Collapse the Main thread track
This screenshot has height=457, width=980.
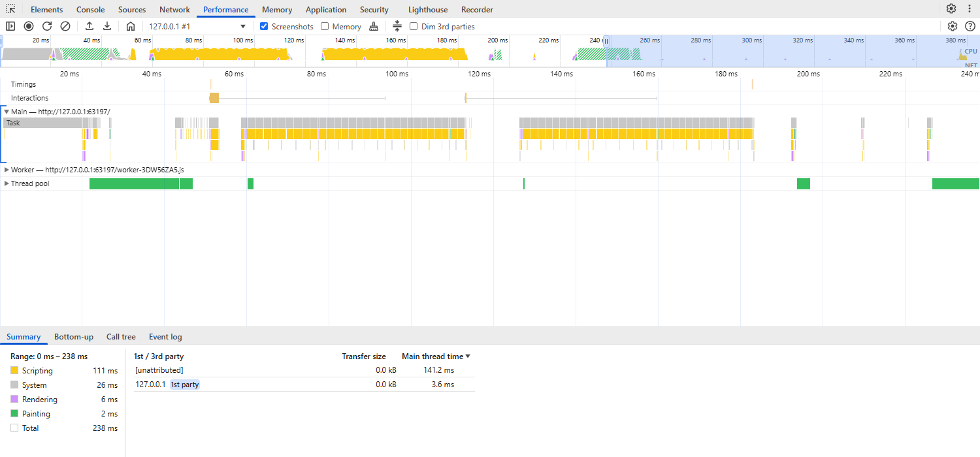click(x=7, y=112)
